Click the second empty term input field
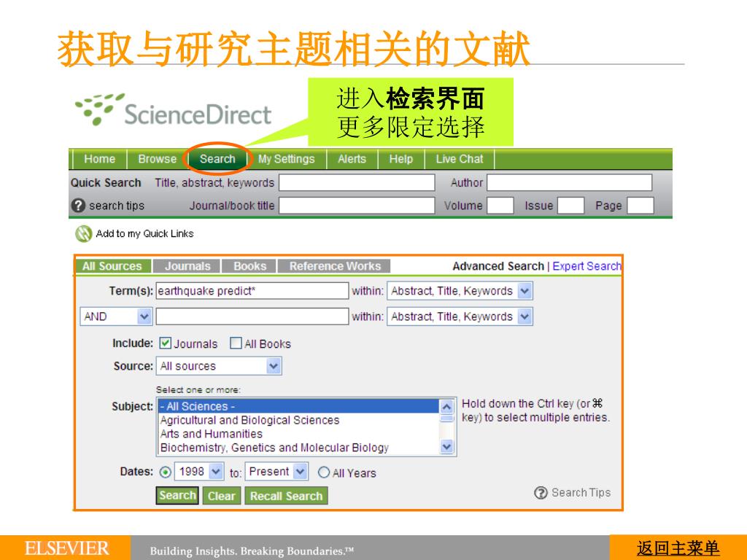This screenshot has height=560, width=747. (252, 316)
